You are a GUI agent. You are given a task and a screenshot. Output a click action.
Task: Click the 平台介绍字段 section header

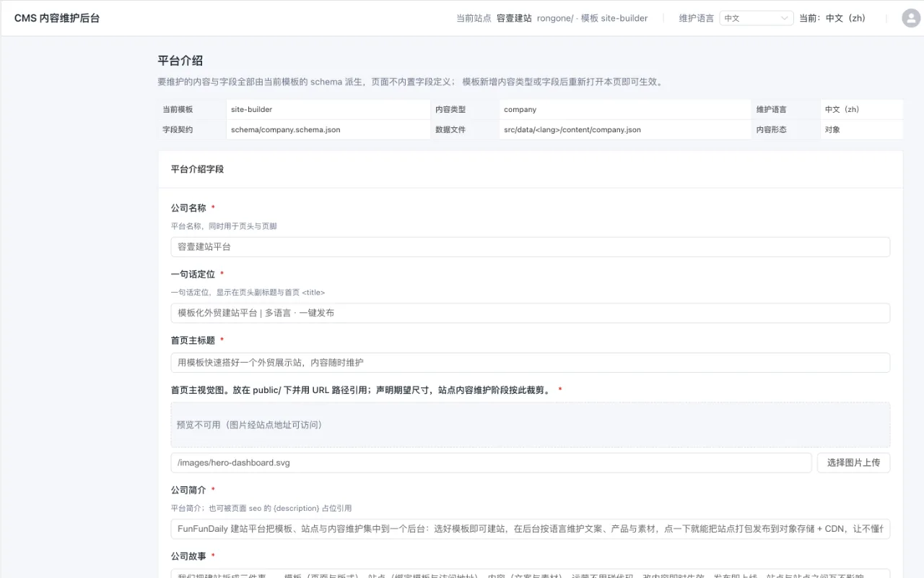[x=197, y=169]
